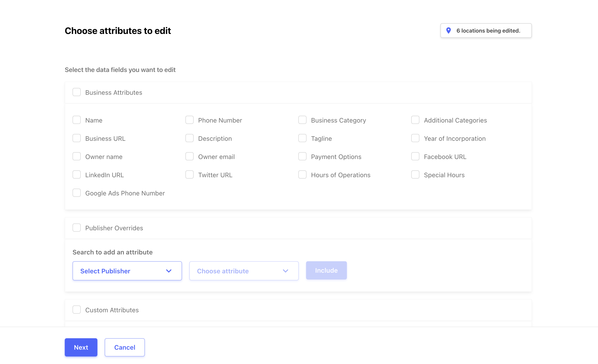Click the location pin icon
This screenshot has height=364, width=598.
[448, 31]
